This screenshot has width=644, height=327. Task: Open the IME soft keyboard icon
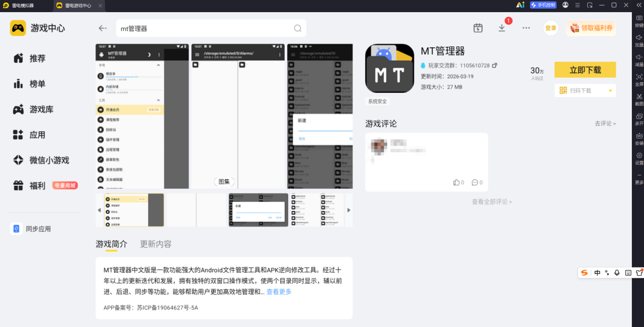pyautogui.click(x=628, y=273)
